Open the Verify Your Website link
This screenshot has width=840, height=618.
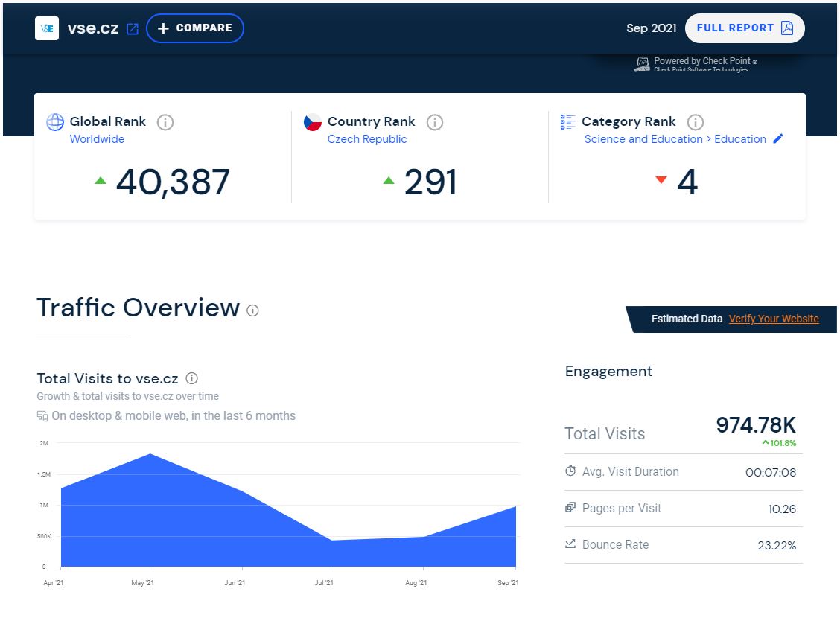(x=774, y=319)
